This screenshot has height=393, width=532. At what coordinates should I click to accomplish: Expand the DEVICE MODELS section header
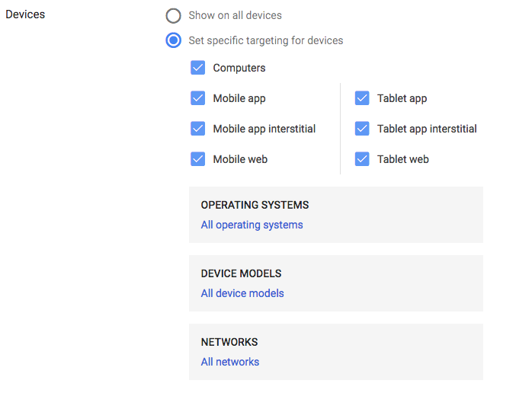(241, 273)
